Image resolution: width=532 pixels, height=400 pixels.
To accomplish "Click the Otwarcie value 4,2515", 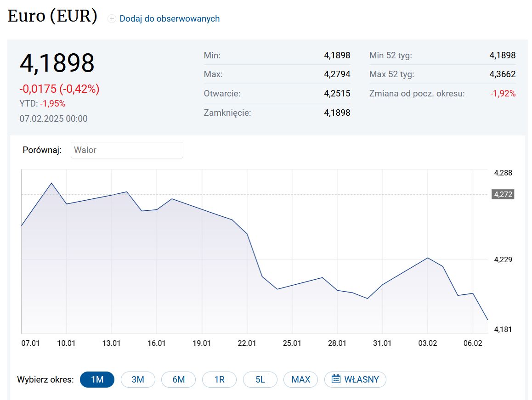I will [x=337, y=93].
